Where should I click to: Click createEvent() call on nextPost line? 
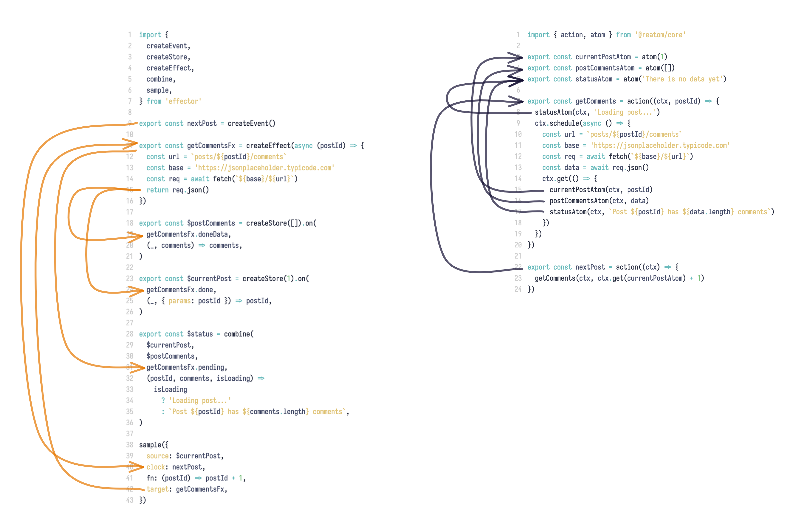pyautogui.click(x=251, y=123)
